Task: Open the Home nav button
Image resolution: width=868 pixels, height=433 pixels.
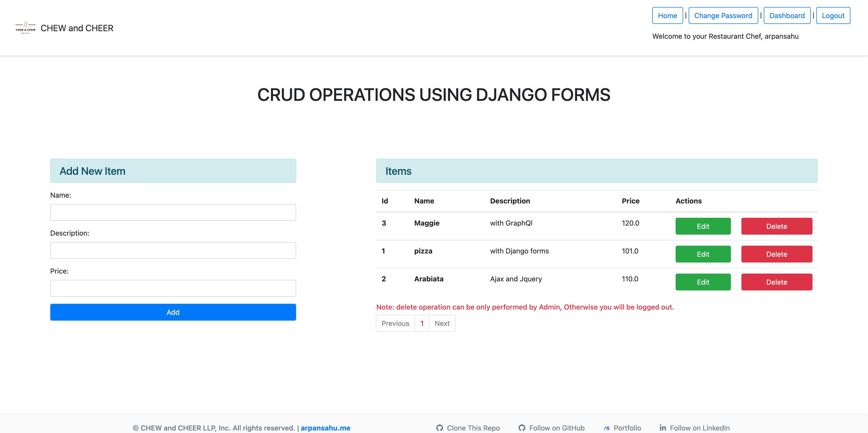Action: (667, 16)
